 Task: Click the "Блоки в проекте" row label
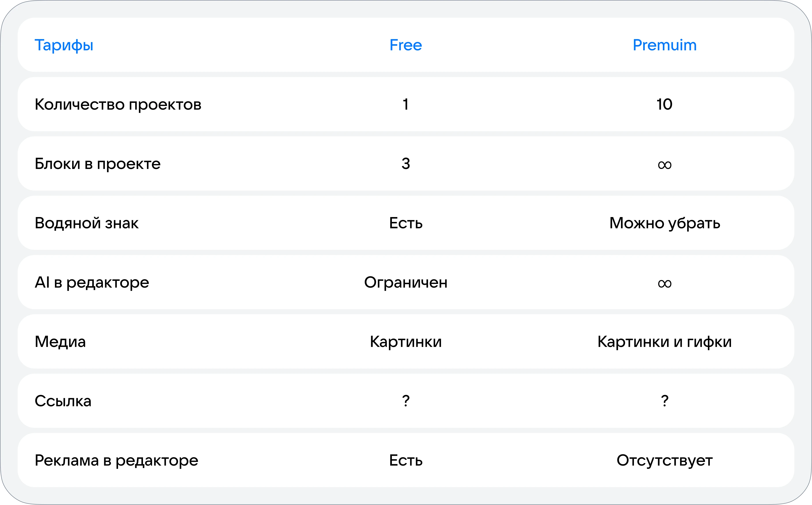coord(98,164)
